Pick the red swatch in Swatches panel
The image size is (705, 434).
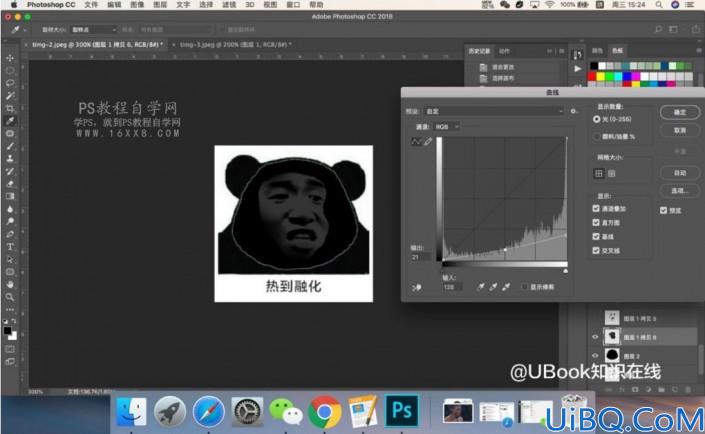[592, 76]
